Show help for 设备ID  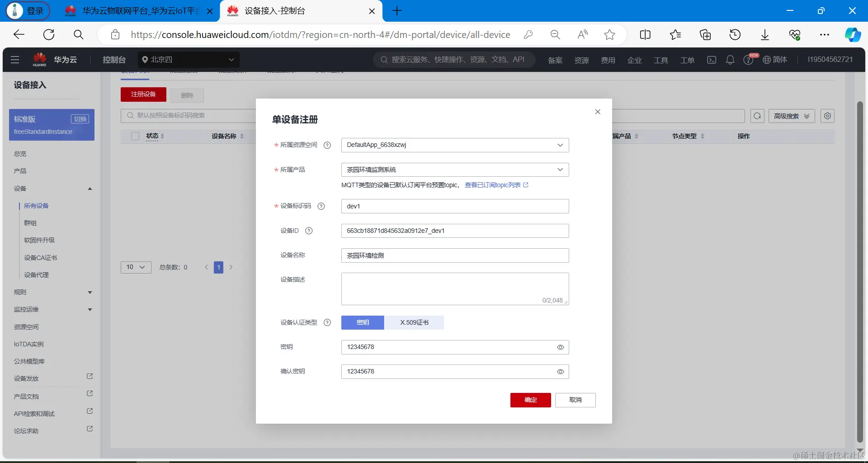[309, 231]
